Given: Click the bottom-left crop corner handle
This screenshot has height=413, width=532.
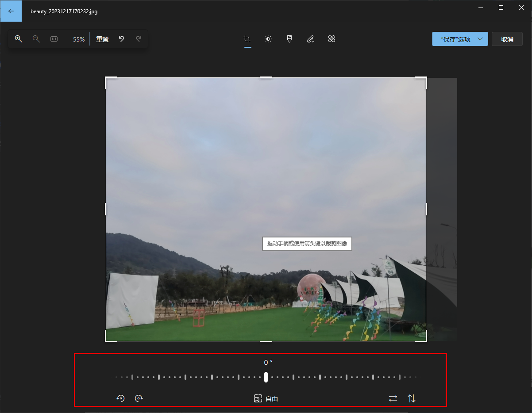Looking at the screenshot, I should (111, 337).
